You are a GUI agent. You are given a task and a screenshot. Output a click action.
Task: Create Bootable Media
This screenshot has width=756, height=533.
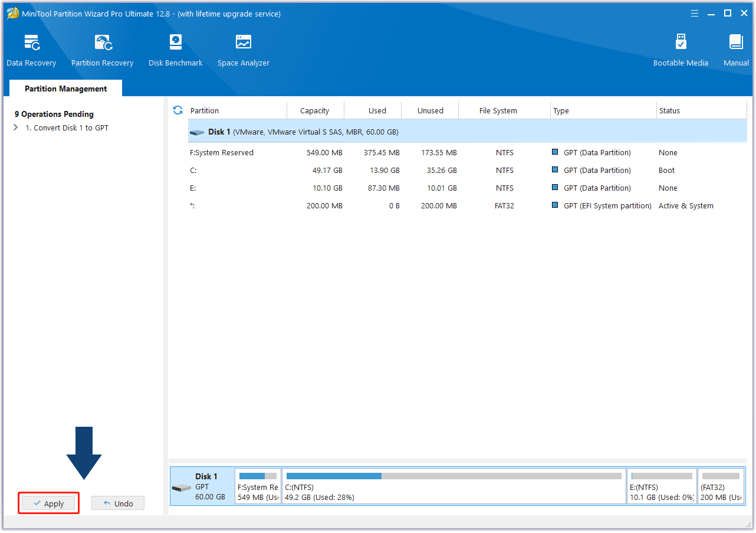point(681,50)
